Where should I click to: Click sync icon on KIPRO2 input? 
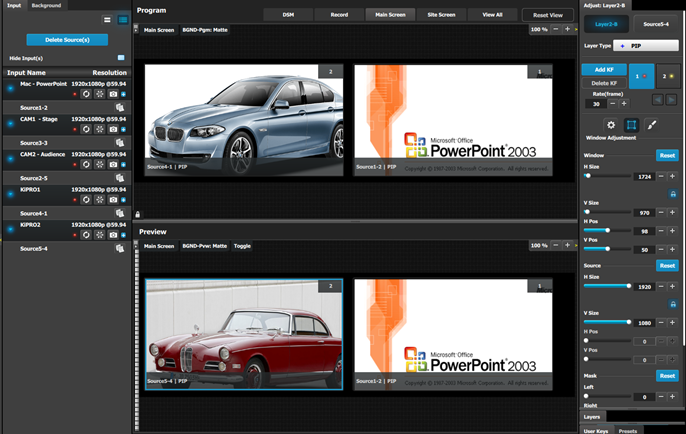(x=86, y=235)
